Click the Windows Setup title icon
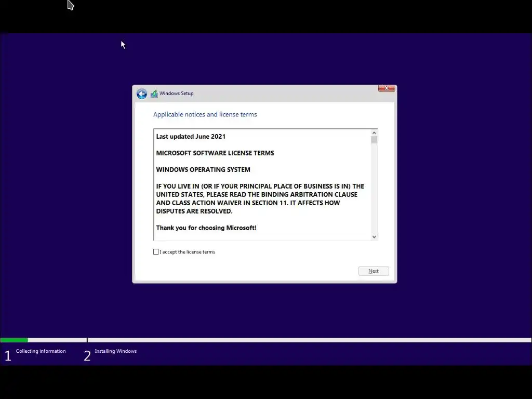 point(154,94)
